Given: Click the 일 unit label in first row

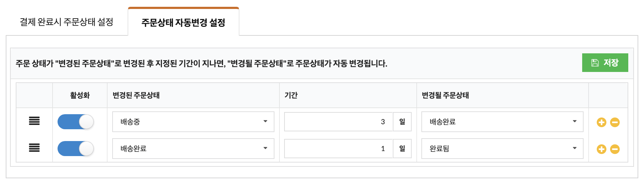Looking at the screenshot, I should point(402,122).
